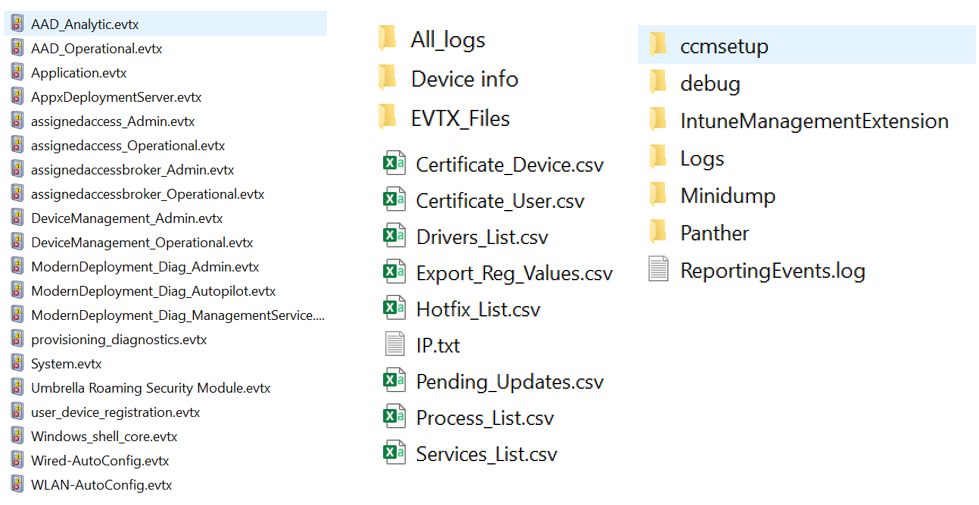Click the Device info folder icon
Viewport: 979px width, 505px height.
click(387, 77)
